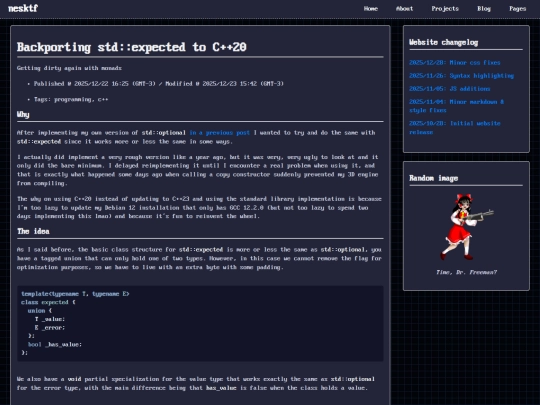This screenshot has width=540, height=405.
Task: Open changelog entry 2025/12/28 Minor css fixes
Action: pyautogui.click(x=454, y=63)
